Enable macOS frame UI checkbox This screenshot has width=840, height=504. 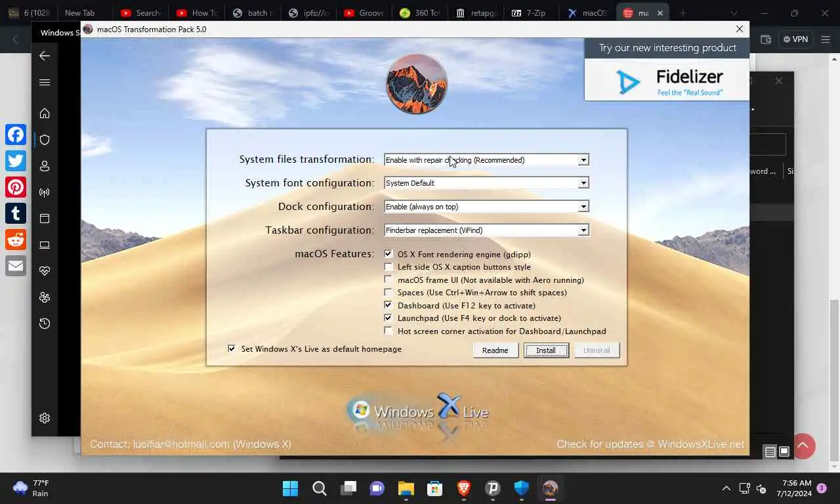[388, 280]
